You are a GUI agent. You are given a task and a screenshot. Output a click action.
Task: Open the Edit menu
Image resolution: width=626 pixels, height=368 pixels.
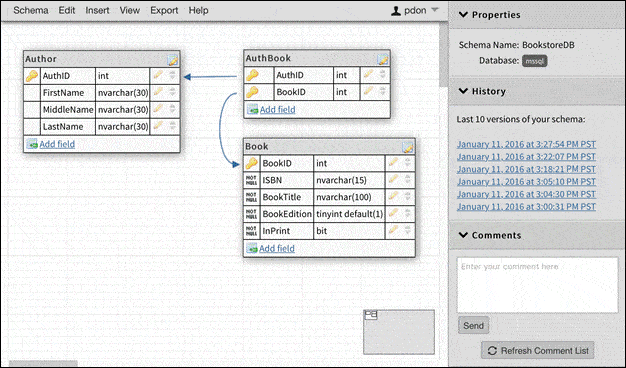67,10
